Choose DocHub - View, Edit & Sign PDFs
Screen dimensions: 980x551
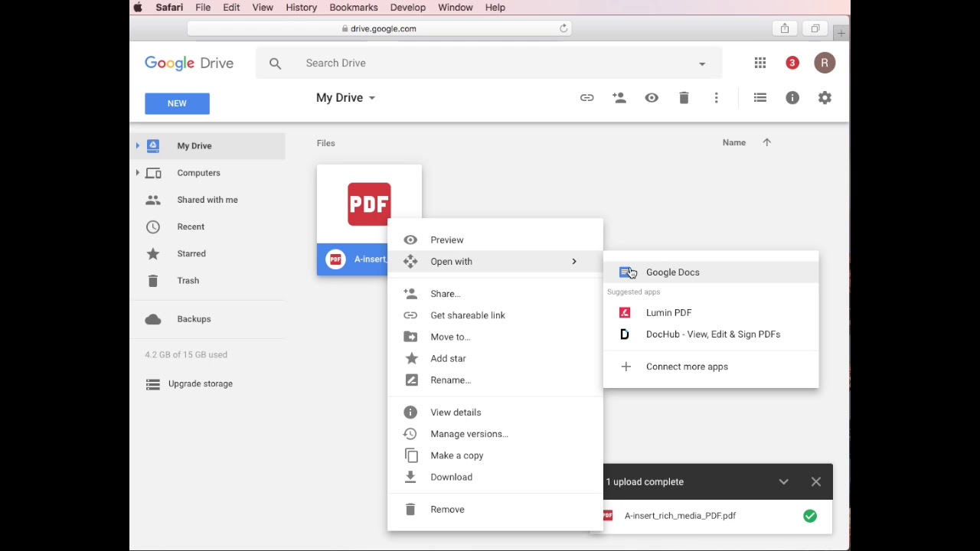[710, 334]
